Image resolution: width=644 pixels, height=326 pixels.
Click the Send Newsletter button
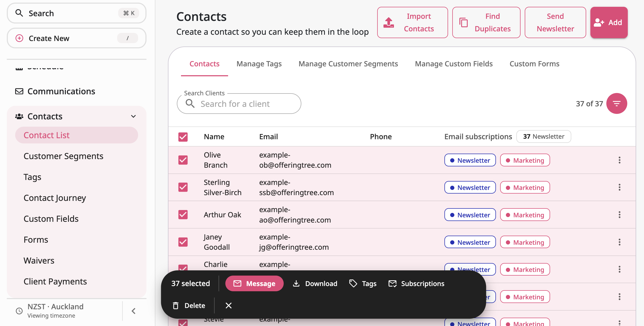pos(555,22)
